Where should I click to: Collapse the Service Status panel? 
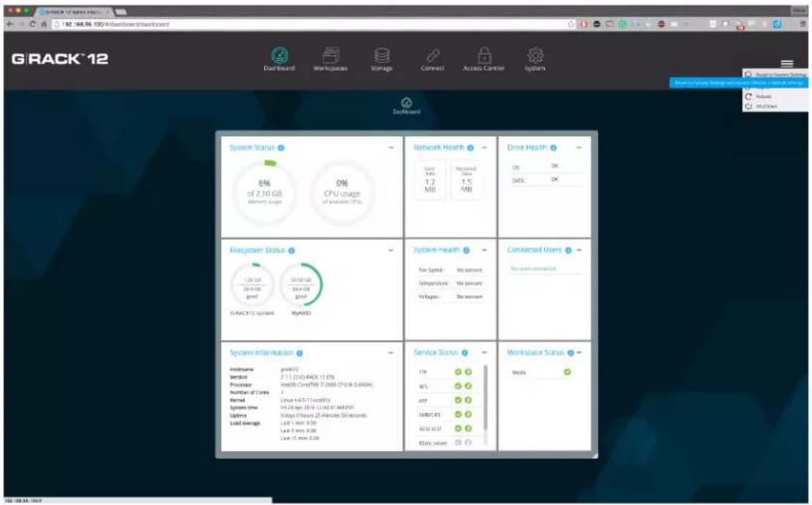click(x=484, y=353)
